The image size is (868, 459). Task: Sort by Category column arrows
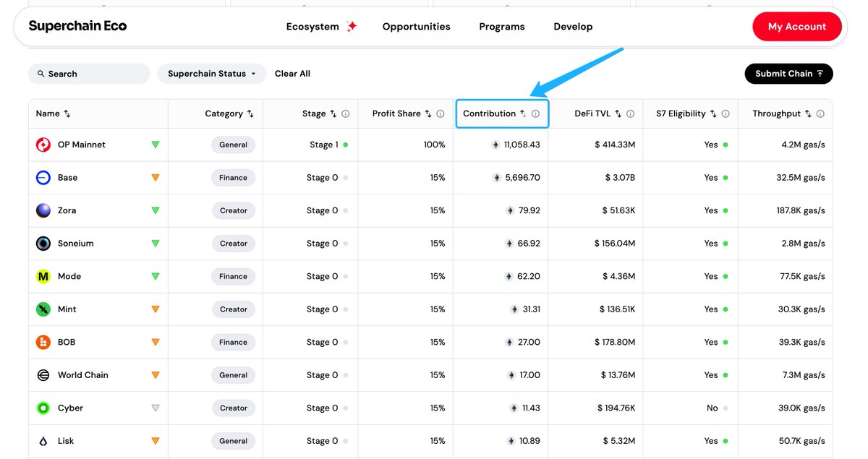[x=250, y=113]
